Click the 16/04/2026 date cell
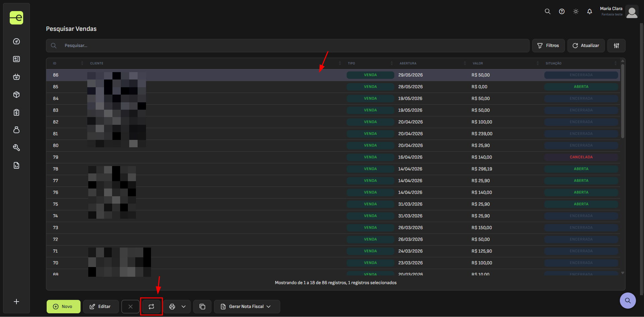This screenshot has height=317, width=644. tap(410, 157)
